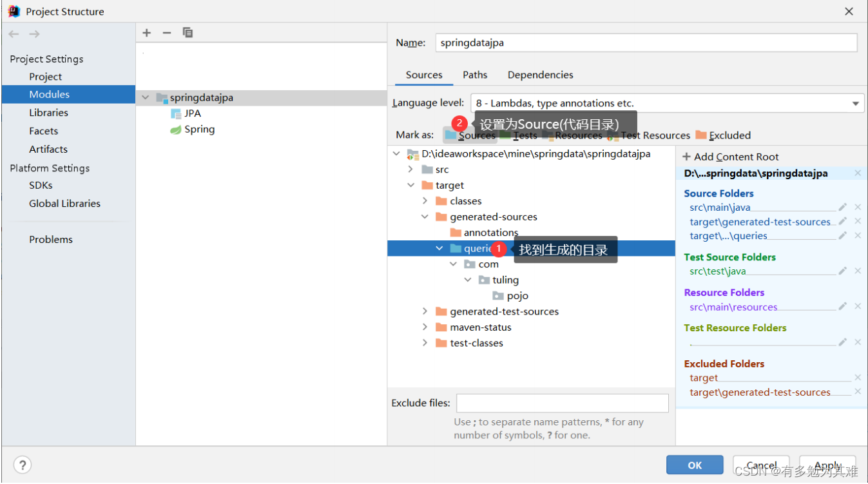Image resolution: width=868 pixels, height=484 pixels.
Task: Expand the classes folder
Action: tap(425, 201)
